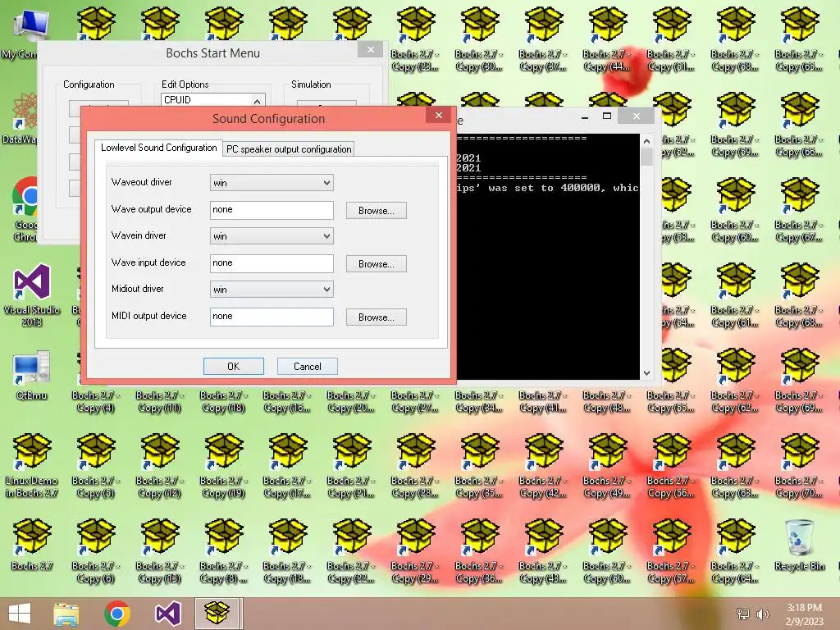Select the Bochs 2.7 - Copy (6) icon
Screen dimensions: 840x630
pyautogui.click(x=95, y=551)
